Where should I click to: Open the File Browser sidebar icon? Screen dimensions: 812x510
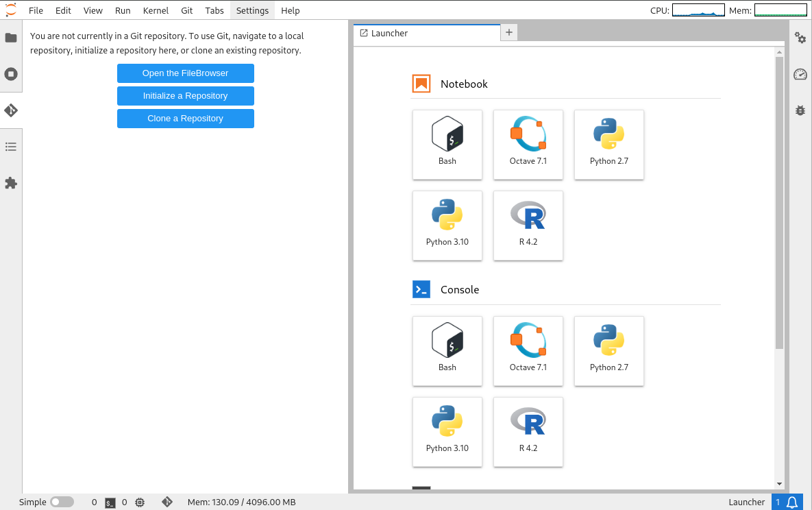coord(11,38)
